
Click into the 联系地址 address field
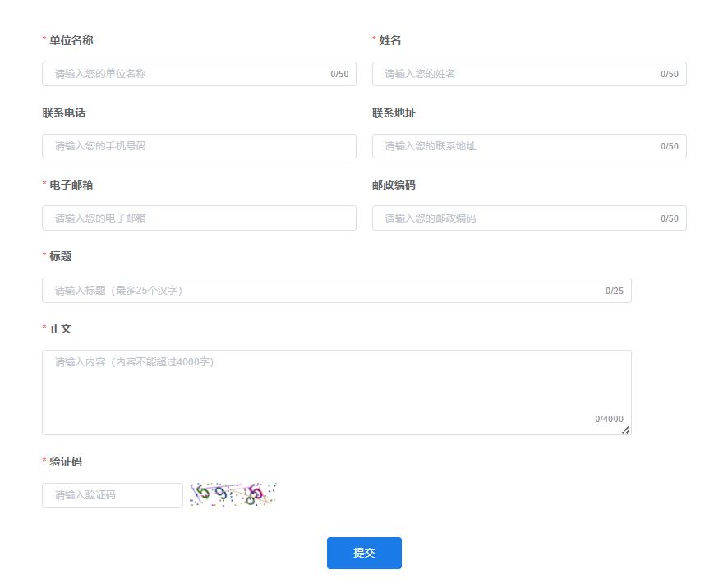(519, 146)
